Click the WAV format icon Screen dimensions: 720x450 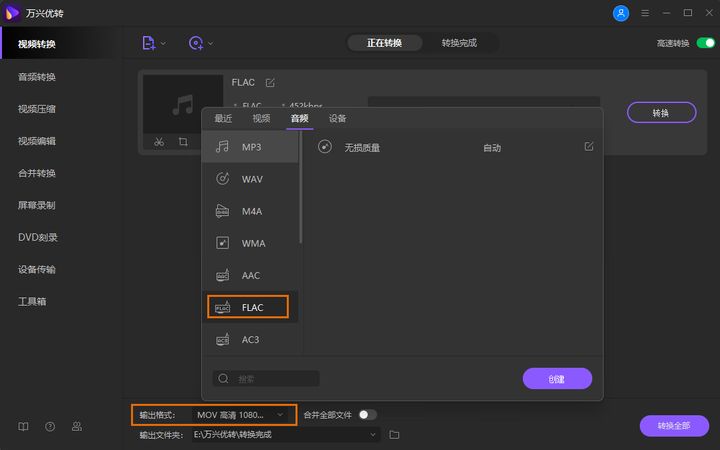click(222, 179)
